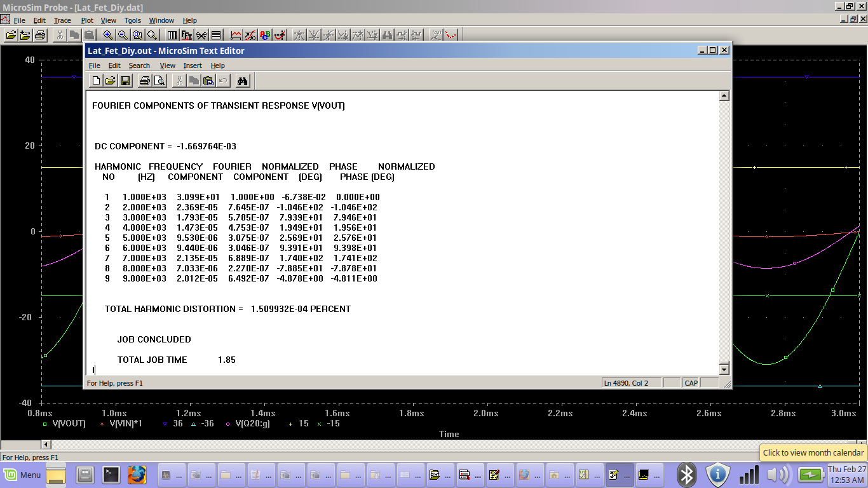868x488 pixels.
Task: Click the network signal bars tray icon
Action: coord(749,475)
